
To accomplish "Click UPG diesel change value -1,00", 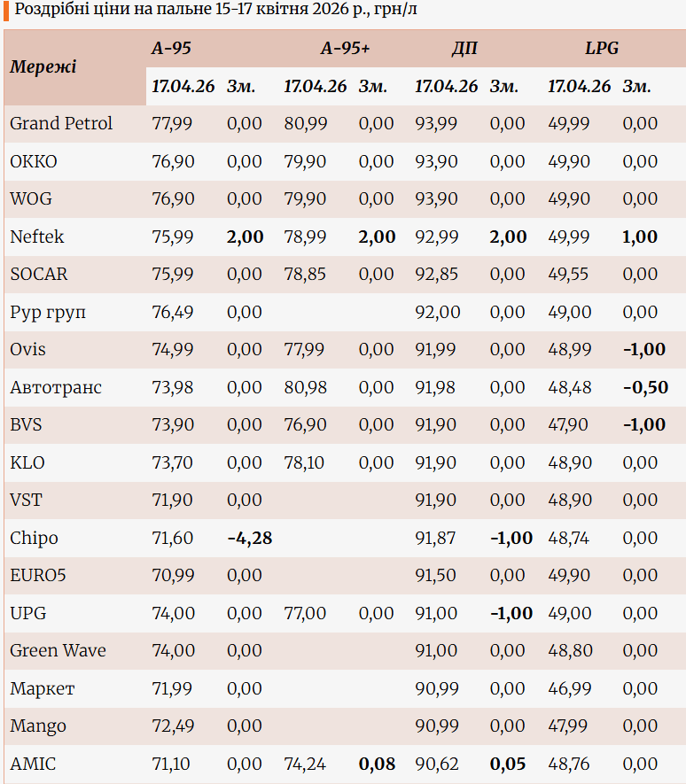I will [x=511, y=614].
